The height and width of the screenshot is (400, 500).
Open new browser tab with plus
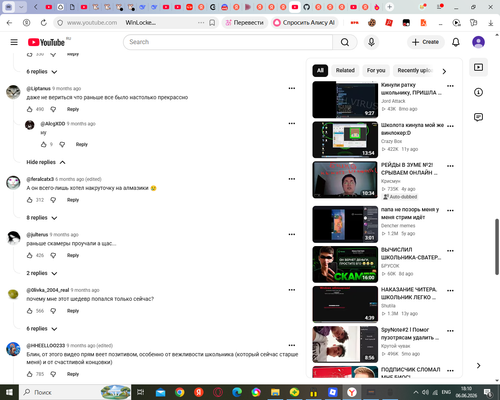[x=389, y=7]
